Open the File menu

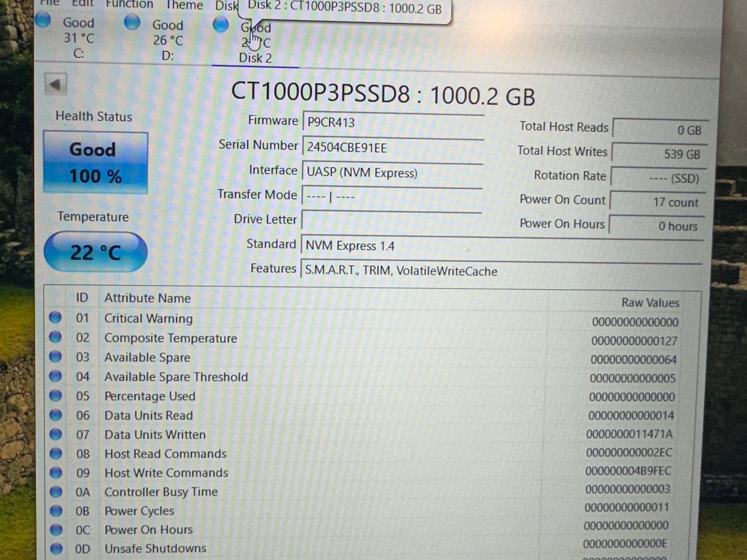tap(50, 3)
